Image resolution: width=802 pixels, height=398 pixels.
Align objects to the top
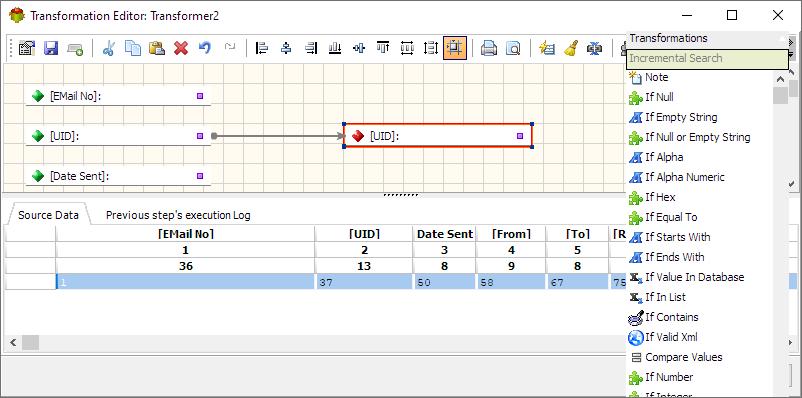tap(383, 48)
